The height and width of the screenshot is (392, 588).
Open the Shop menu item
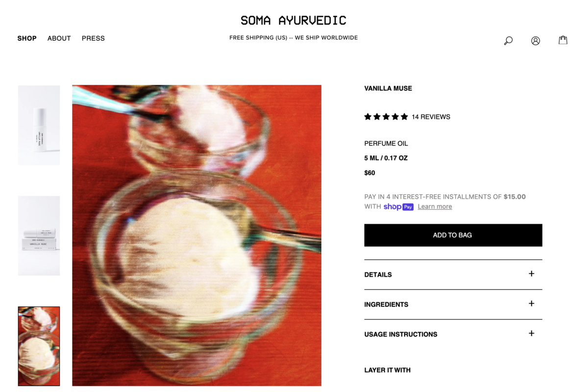click(x=27, y=38)
